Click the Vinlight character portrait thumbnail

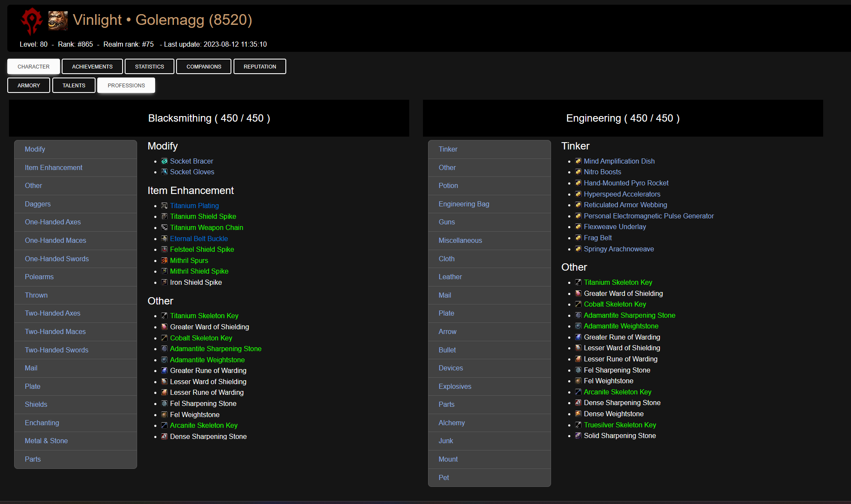58,21
